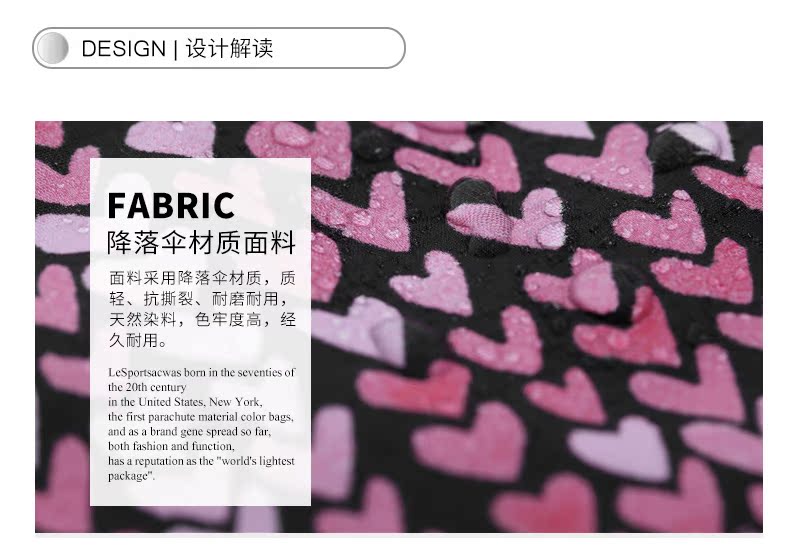Click the large pink heart at bottom center
Screen dimensions: 790x547
point(469,441)
